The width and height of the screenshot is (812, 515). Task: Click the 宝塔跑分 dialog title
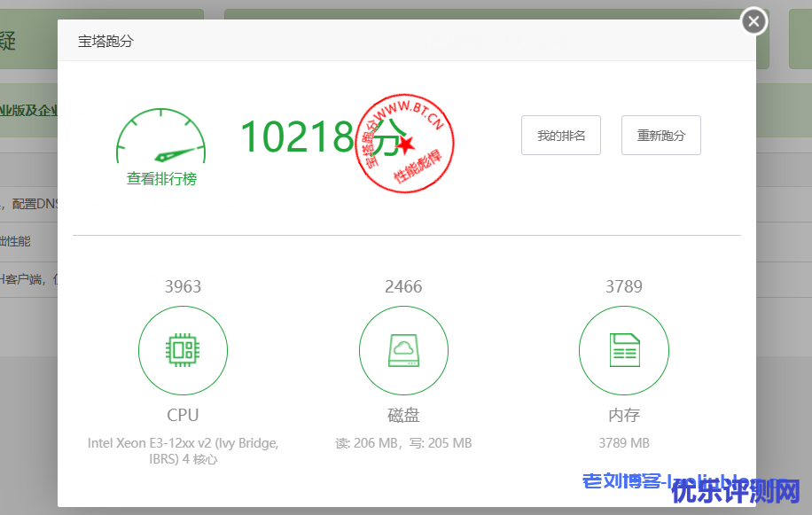point(105,41)
